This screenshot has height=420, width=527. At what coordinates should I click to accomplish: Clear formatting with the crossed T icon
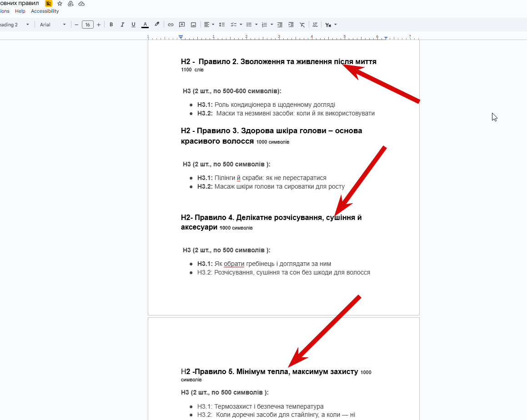tap(302, 25)
